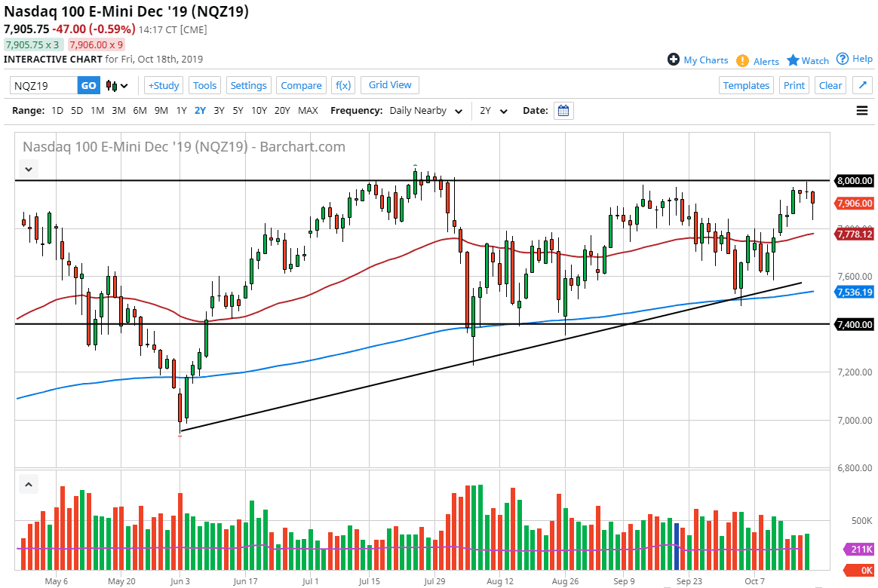Click the Watch star icon

click(793, 60)
